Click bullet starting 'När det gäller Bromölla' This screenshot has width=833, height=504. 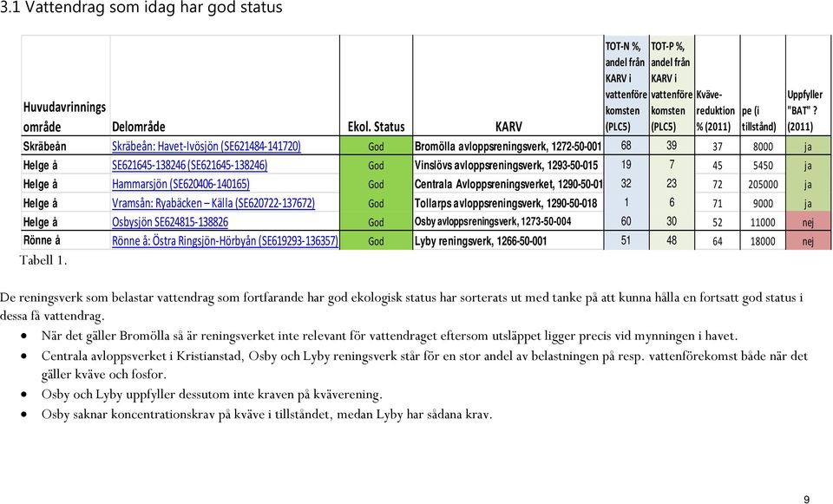(x=390, y=336)
